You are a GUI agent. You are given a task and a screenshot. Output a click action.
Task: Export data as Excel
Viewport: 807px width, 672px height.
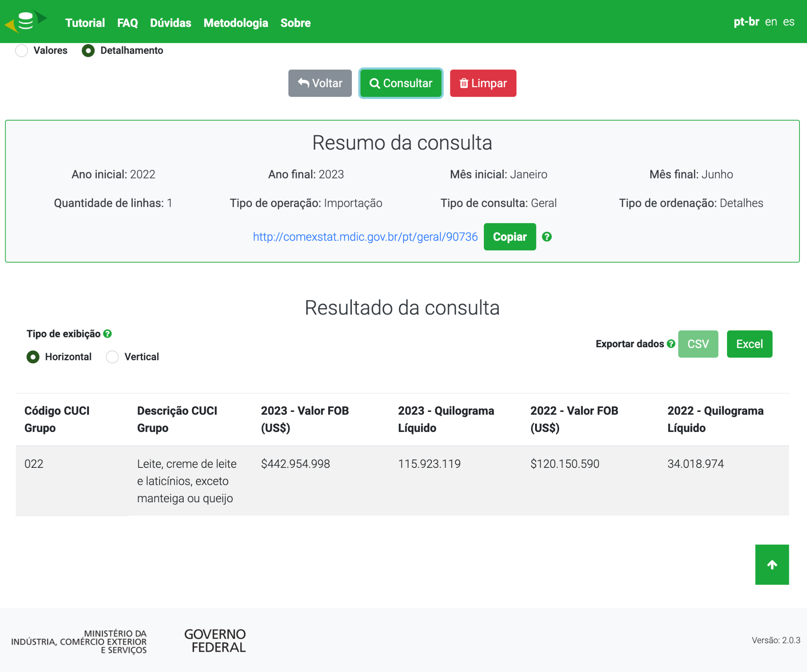[x=749, y=344]
